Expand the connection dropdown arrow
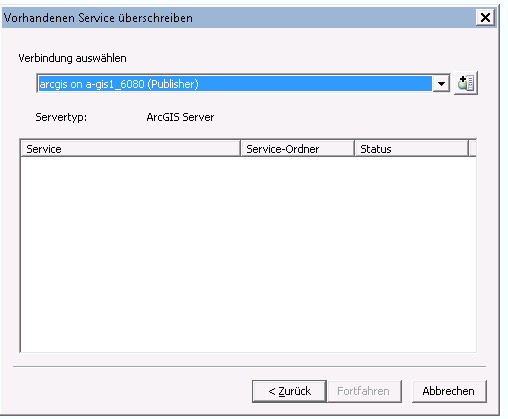Image resolution: width=508 pixels, height=419 pixels. pyautogui.click(x=441, y=84)
